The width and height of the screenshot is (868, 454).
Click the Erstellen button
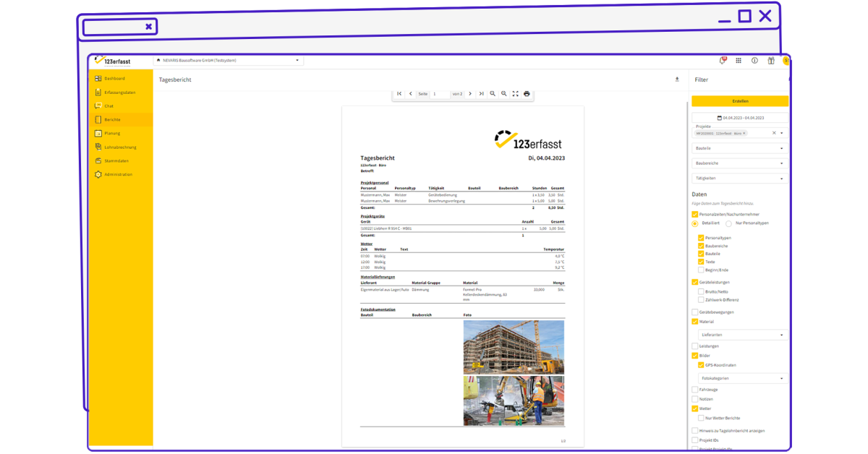(x=740, y=101)
